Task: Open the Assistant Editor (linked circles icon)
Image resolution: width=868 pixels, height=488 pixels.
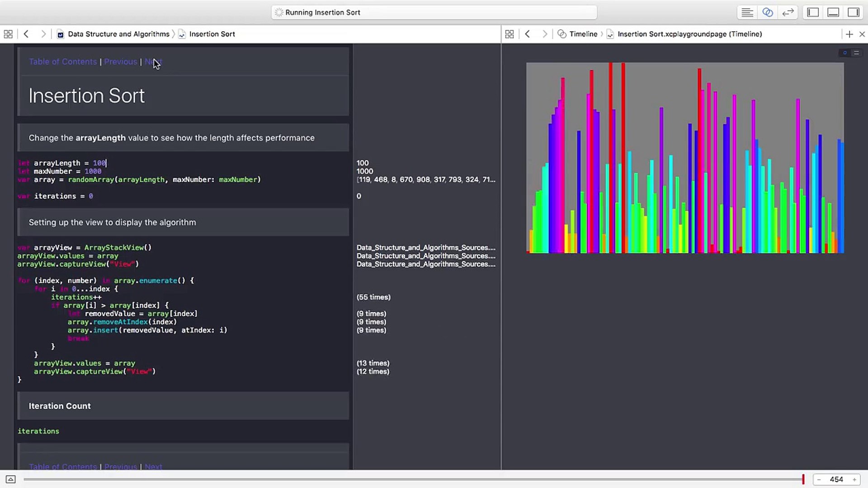Action: point(768,12)
